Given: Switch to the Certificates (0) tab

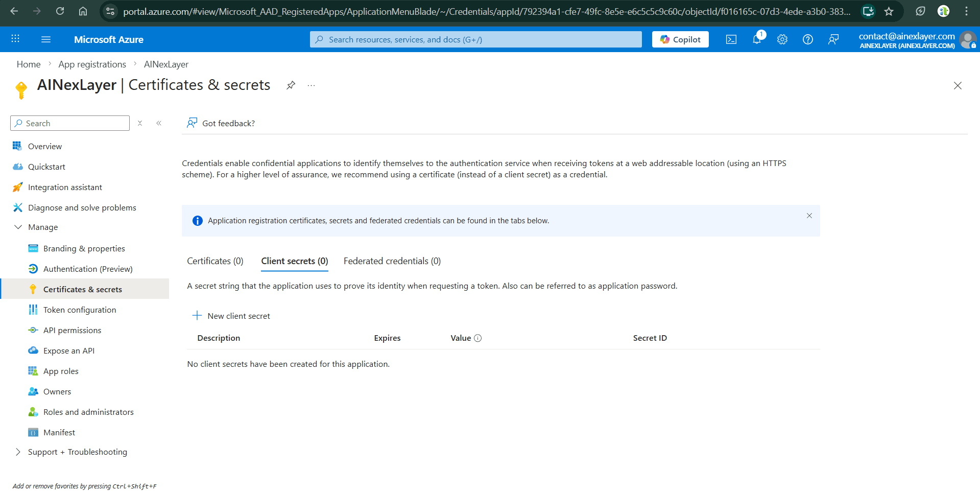Looking at the screenshot, I should (x=215, y=261).
